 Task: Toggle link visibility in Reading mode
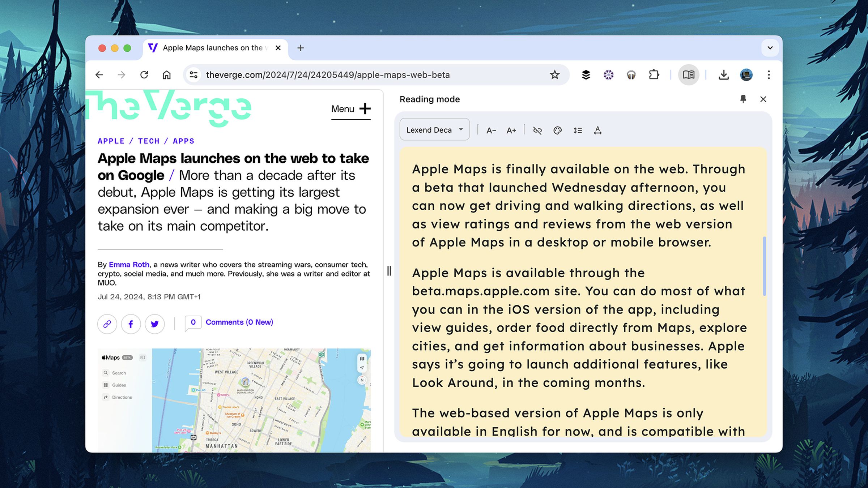click(537, 130)
